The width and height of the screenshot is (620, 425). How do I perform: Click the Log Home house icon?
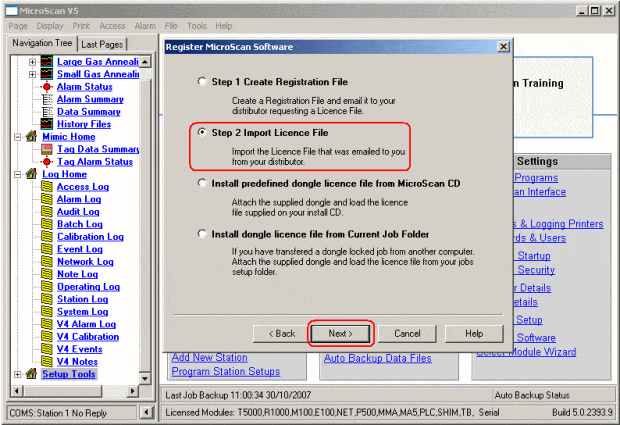click(x=32, y=174)
